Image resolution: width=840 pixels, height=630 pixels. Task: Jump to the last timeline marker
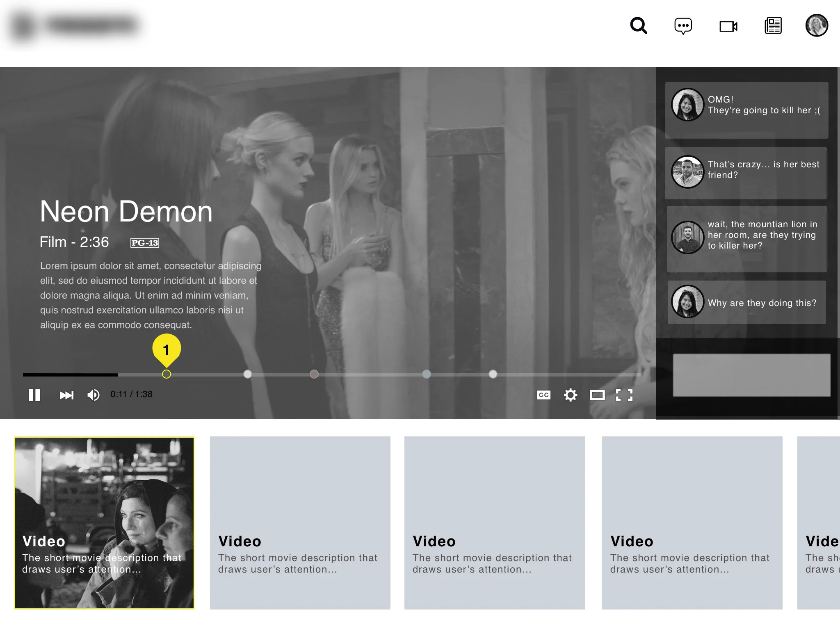pos(493,374)
